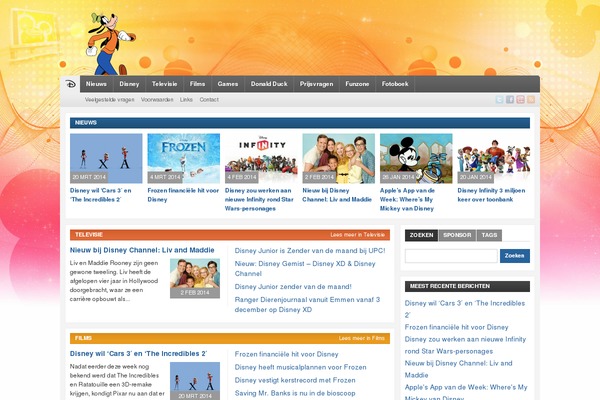600x400 pixels.
Task: Click the Films section header label
Action: (x=83, y=338)
